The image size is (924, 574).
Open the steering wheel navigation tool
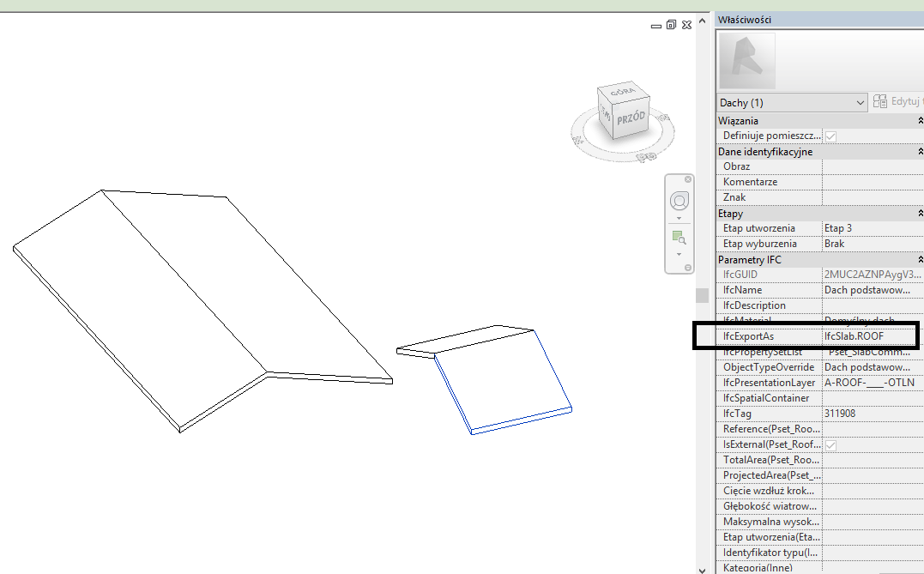(679, 202)
